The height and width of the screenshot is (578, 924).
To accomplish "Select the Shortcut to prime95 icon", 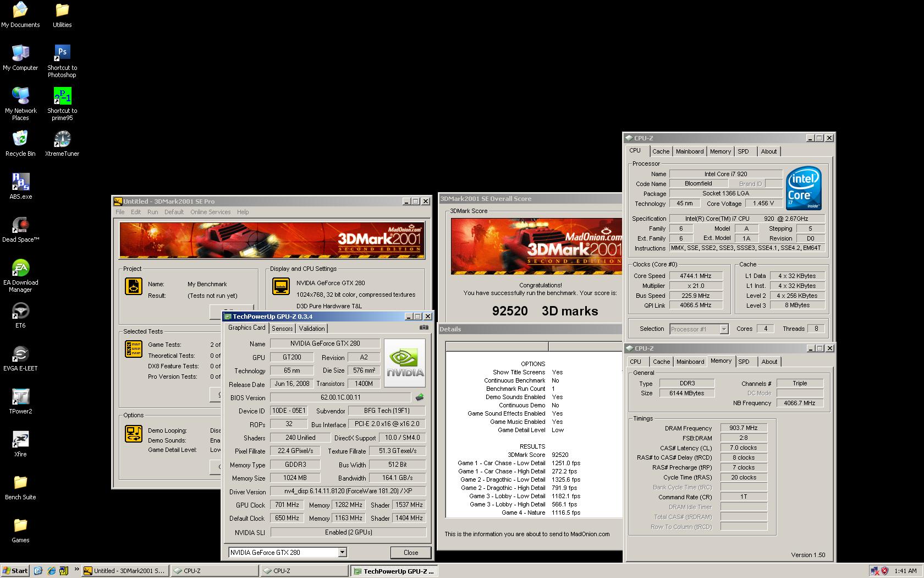I will pyautogui.click(x=62, y=103).
